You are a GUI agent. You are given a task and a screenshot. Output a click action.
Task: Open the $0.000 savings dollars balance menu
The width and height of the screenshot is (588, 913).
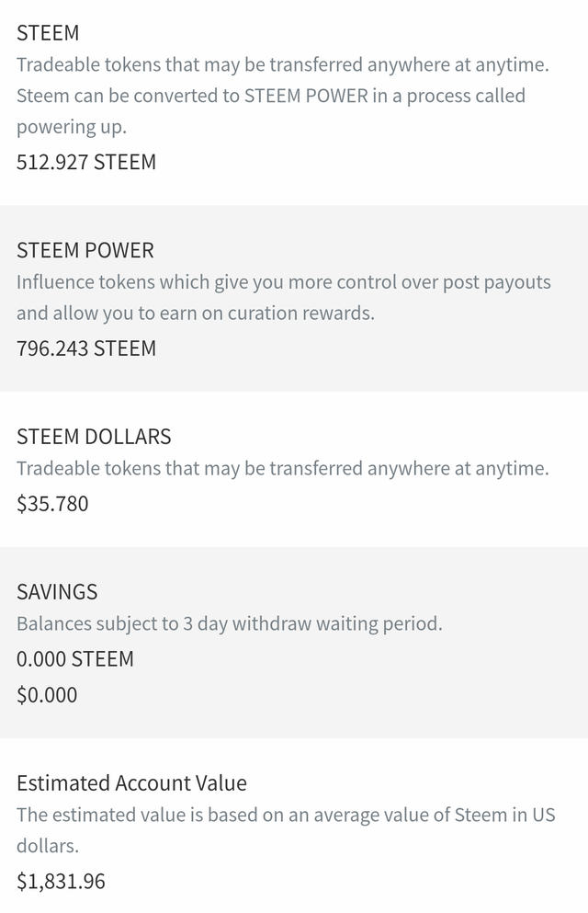(47, 695)
